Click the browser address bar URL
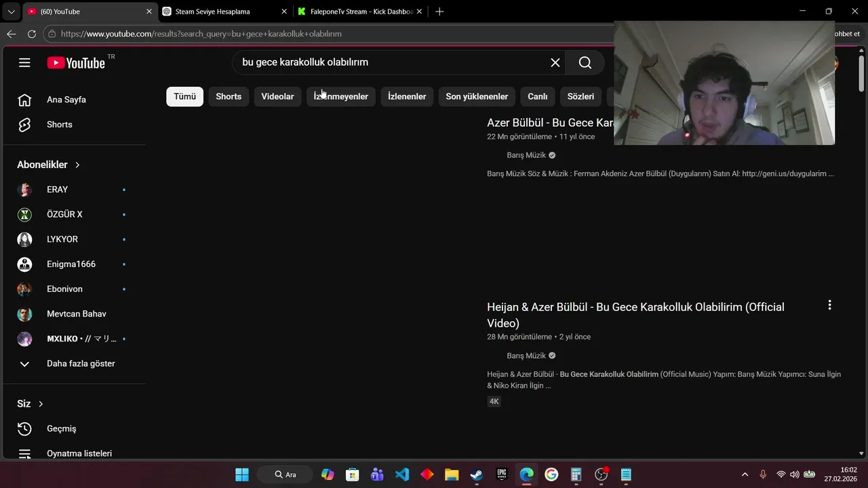This screenshot has width=868, height=488. click(201, 34)
